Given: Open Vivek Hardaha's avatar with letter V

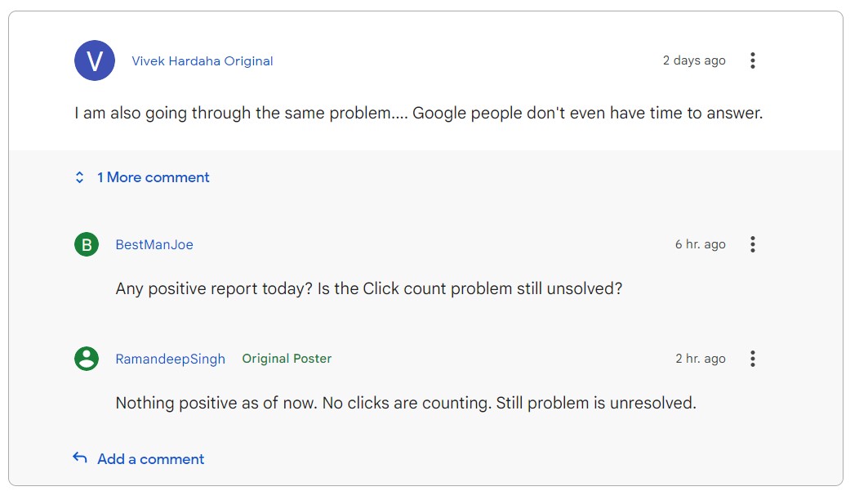Looking at the screenshot, I should (x=95, y=60).
